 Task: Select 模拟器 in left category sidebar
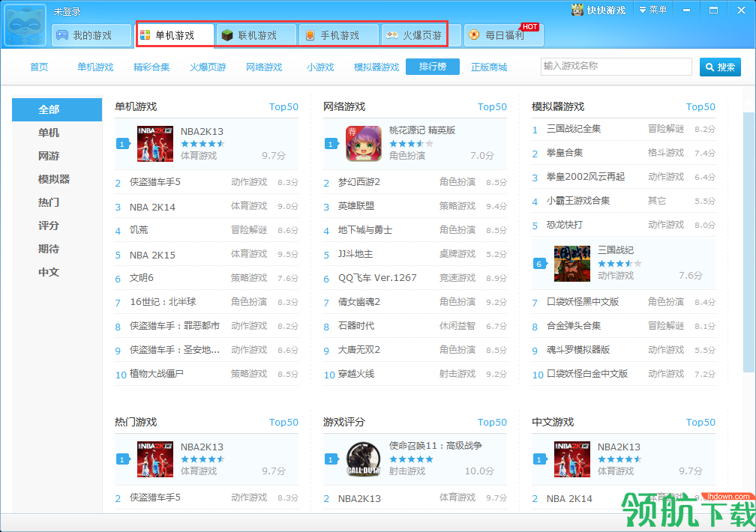click(54, 179)
